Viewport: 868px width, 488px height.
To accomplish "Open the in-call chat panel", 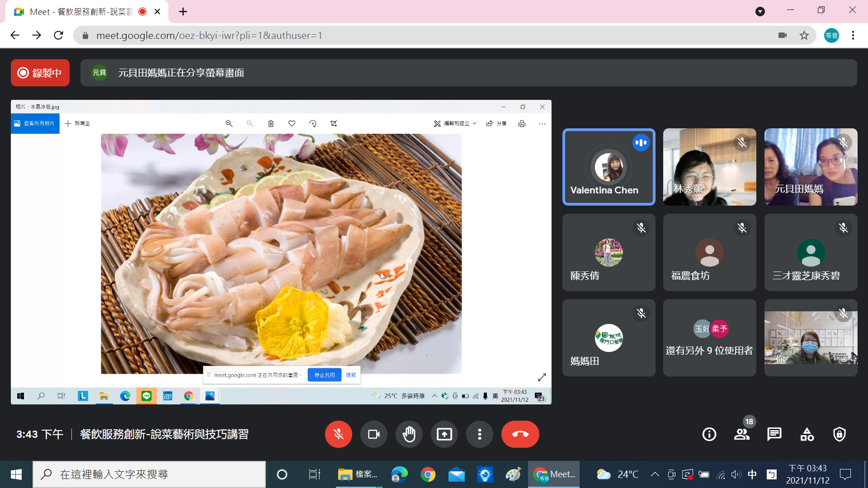I will tap(774, 434).
